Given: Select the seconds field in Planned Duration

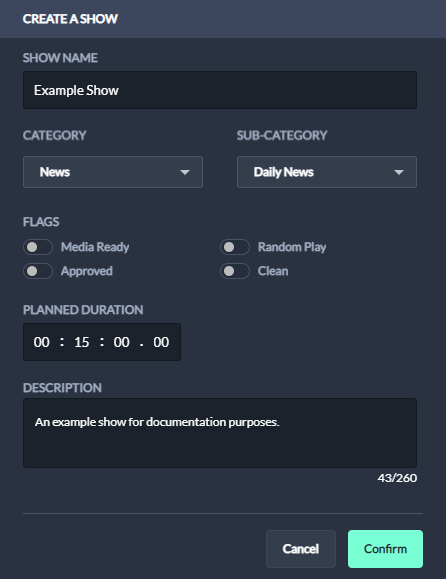Looking at the screenshot, I should point(121,342).
